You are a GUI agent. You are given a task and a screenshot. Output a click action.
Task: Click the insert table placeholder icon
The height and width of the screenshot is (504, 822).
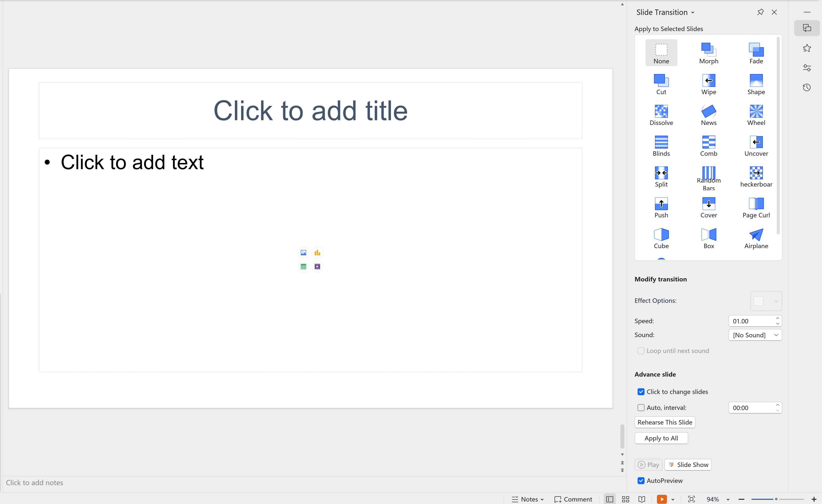click(303, 267)
